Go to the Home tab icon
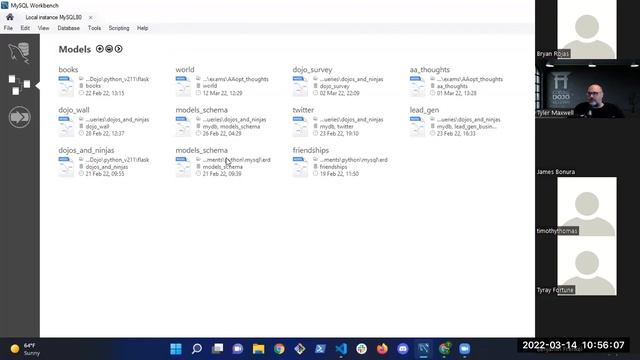 (x=10, y=17)
